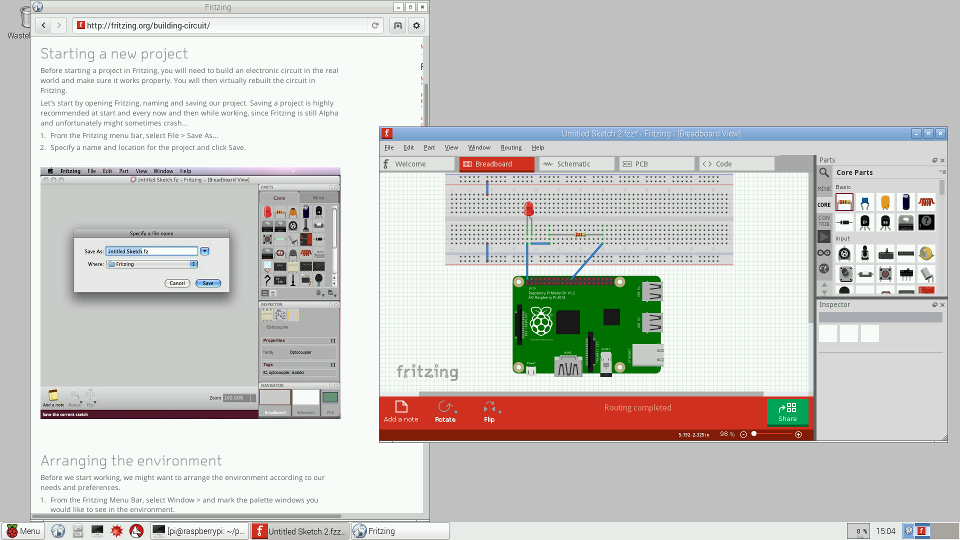Switch to the Welcome tab
This screenshot has width=960, height=540.
[x=418, y=164]
